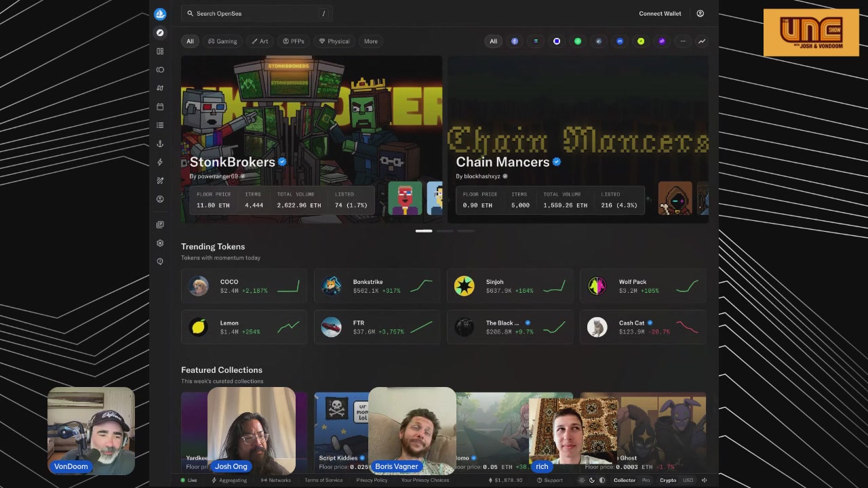Filter by the yellow-green chain icon

click(641, 41)
